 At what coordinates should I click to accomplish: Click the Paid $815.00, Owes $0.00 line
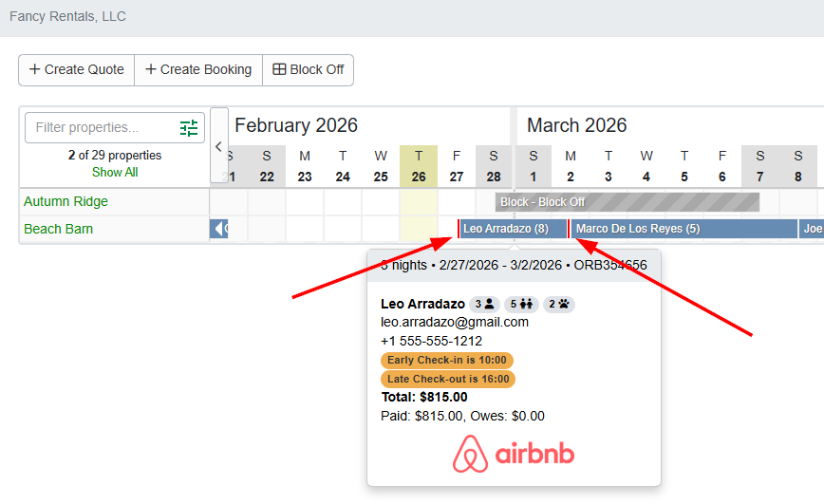tap(462, 417)
